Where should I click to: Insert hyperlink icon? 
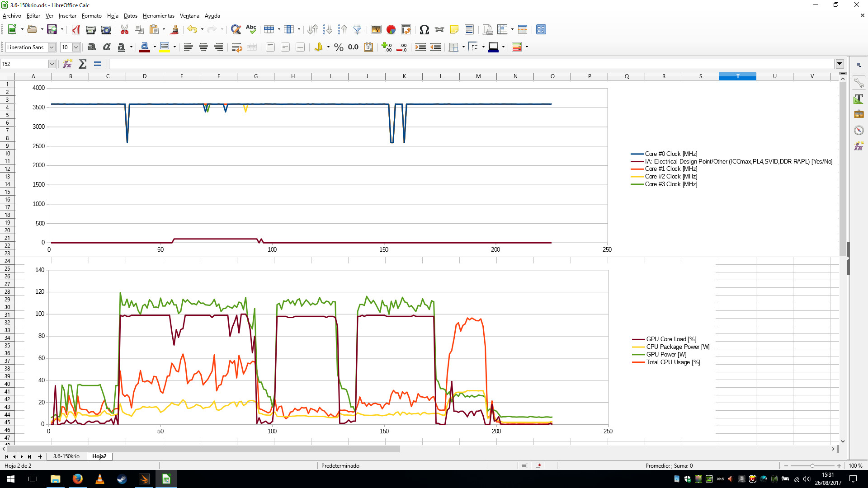pyautogui.click(x=439, y=29)
